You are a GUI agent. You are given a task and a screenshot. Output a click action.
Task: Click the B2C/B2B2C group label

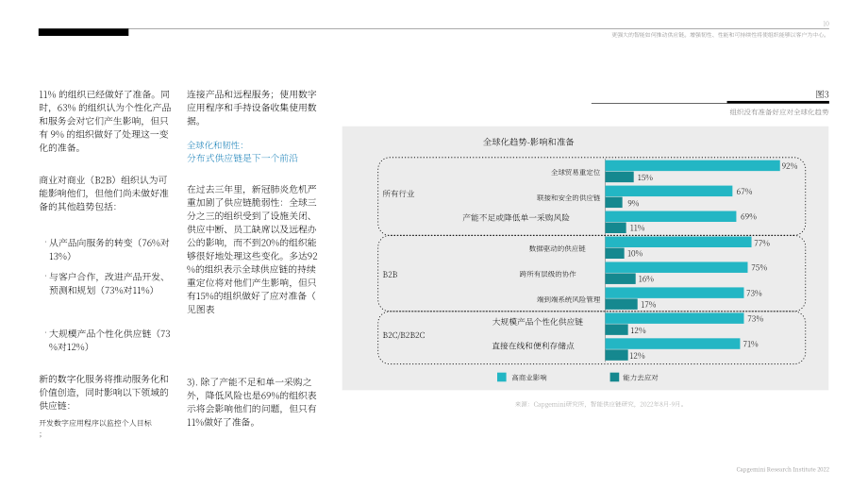(404, 335)
